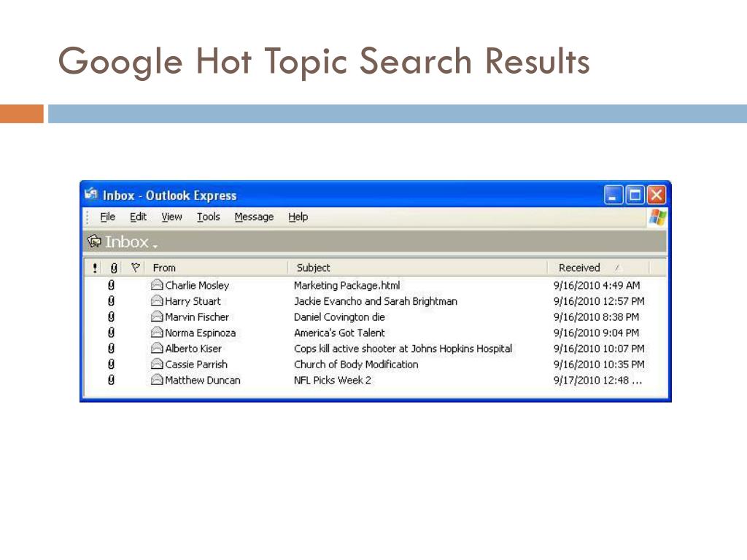
Task: Click the envelope icon for Norma Espinoza
Action: click(x=157, y=332)
